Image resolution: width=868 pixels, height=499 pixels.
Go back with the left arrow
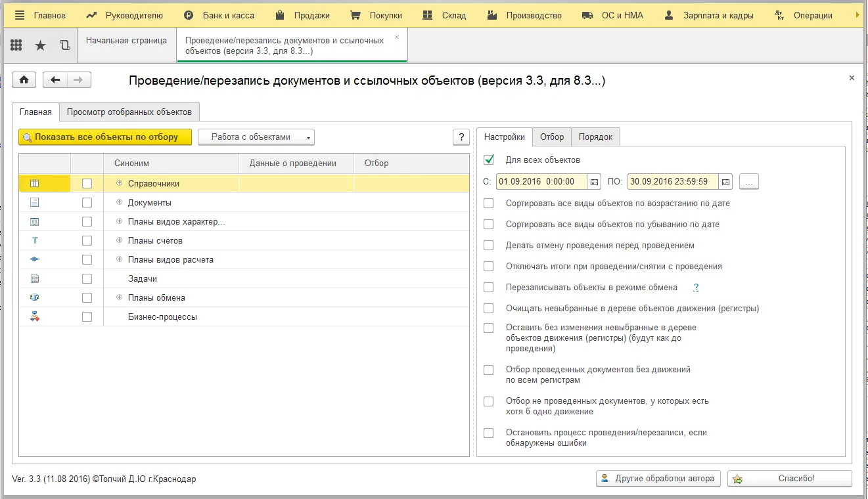pos(55,80)
